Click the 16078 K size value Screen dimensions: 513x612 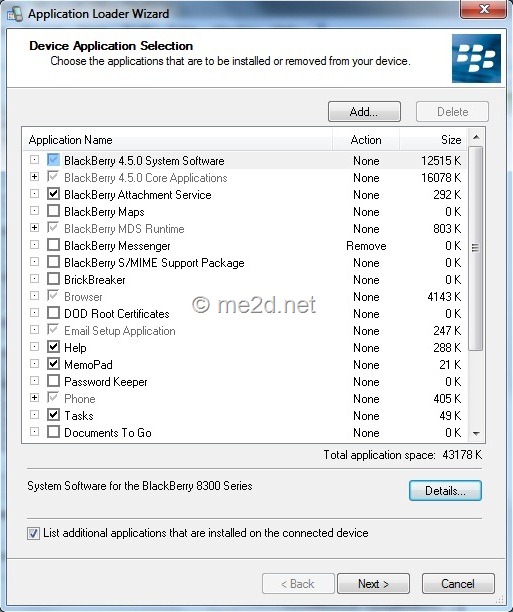[x=441, y=178]
